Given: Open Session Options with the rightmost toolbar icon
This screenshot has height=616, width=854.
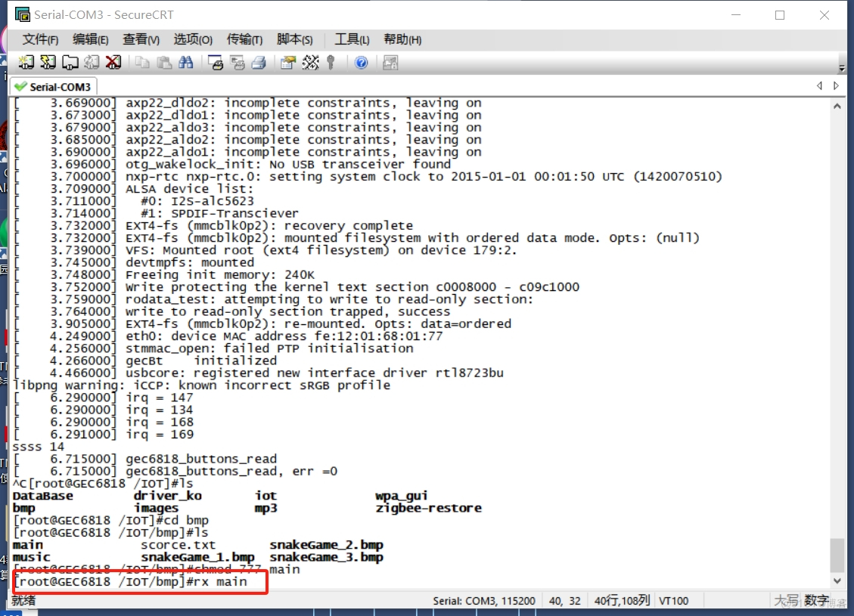Looking at the screenshot, I should (390, 63).
